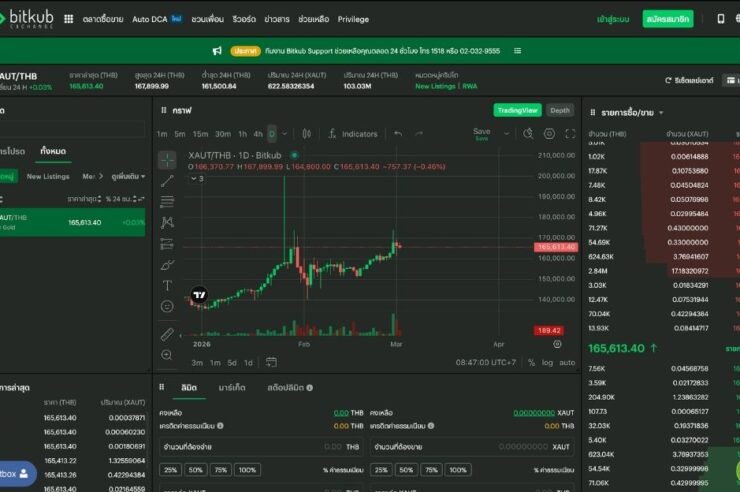
Task: Select the XAUT/THB row in market list
Action: coord(72,222)
